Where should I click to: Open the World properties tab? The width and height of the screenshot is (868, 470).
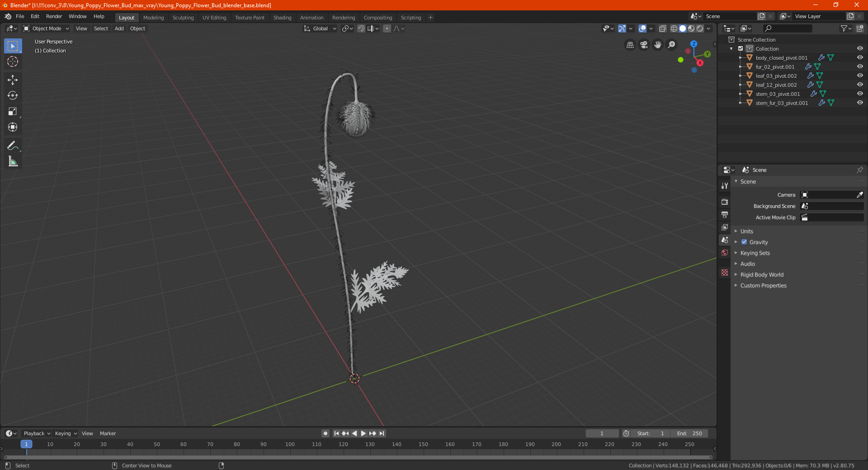[725, 253]
